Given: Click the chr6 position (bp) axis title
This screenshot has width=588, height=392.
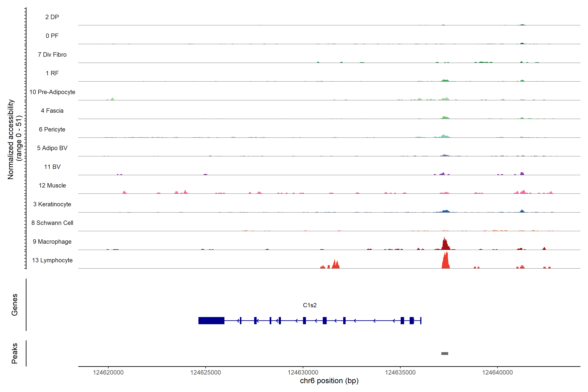Looking at the screenshot, I should 329,381.
